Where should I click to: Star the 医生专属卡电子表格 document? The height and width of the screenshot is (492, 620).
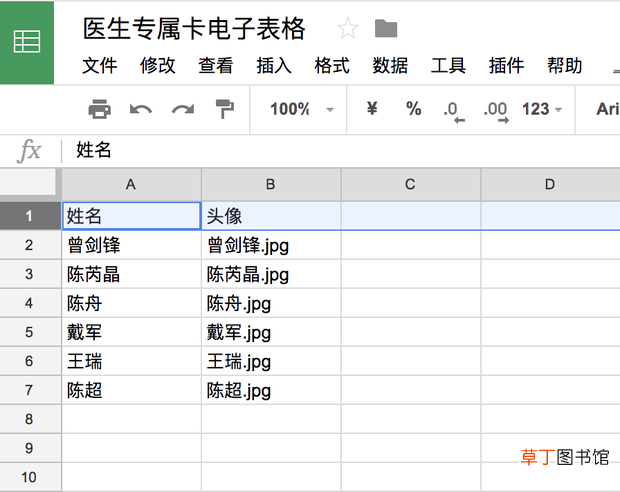(x=348, y=28)
